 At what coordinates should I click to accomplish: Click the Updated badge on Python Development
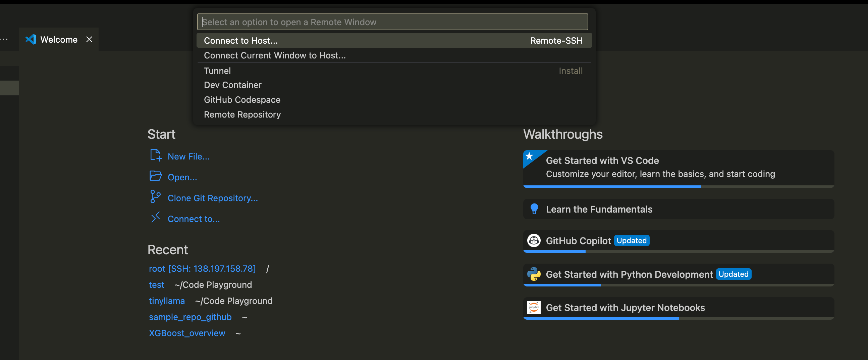click(734, 274)
